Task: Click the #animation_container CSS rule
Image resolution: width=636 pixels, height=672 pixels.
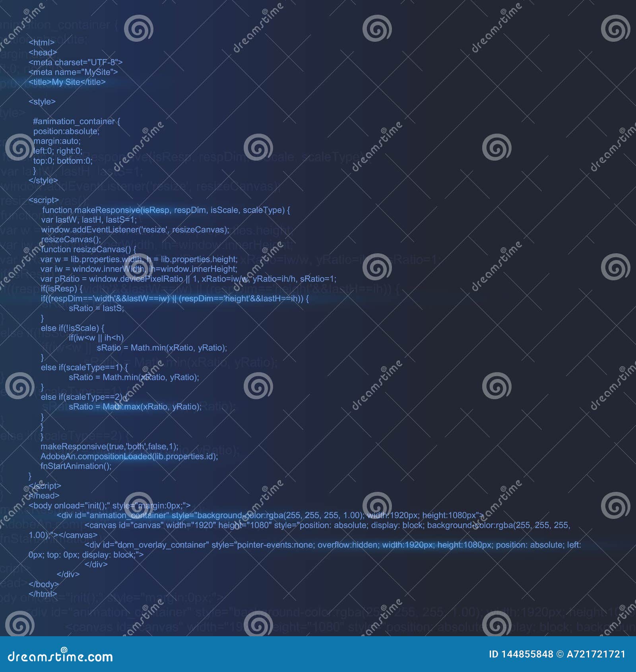Action: click(77, 122)
